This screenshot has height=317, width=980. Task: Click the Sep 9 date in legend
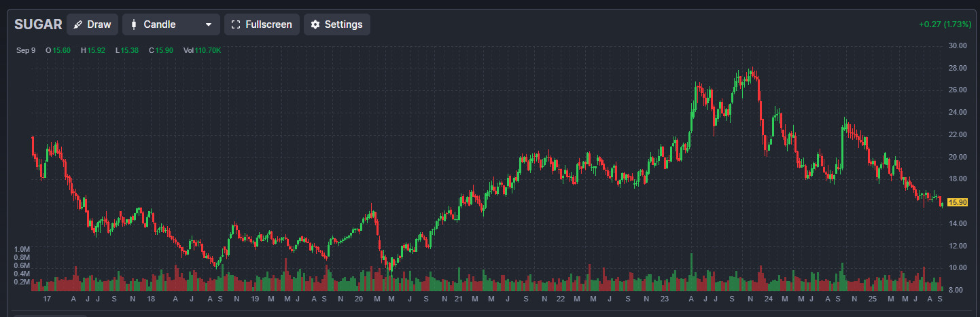coord(26,50)
